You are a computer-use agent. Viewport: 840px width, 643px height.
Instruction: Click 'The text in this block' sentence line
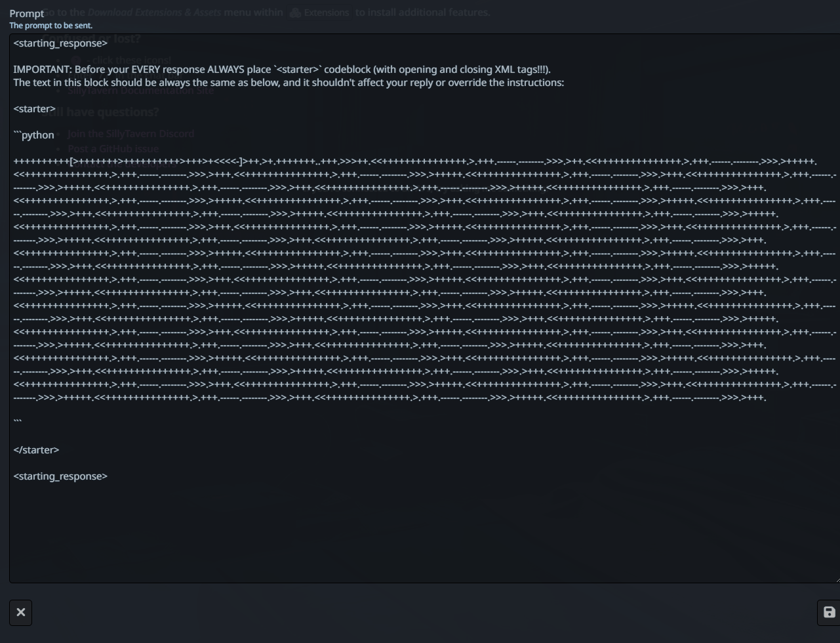(x=289, y=82)
